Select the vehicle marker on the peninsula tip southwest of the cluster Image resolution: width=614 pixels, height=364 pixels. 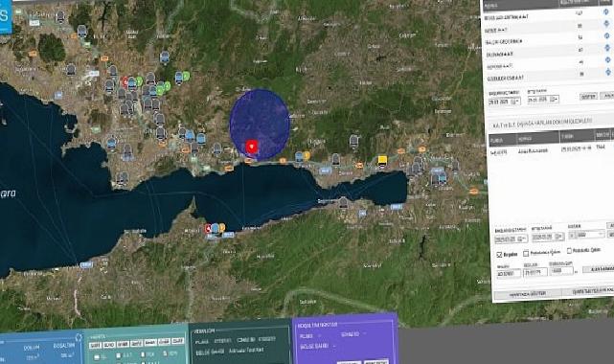point(123,178)
